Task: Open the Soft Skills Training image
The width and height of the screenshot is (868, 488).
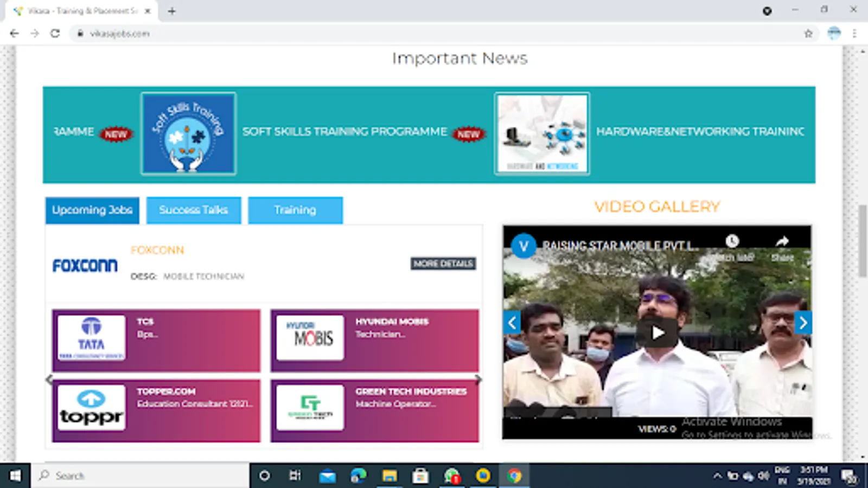Action: [x=188, y=133]
